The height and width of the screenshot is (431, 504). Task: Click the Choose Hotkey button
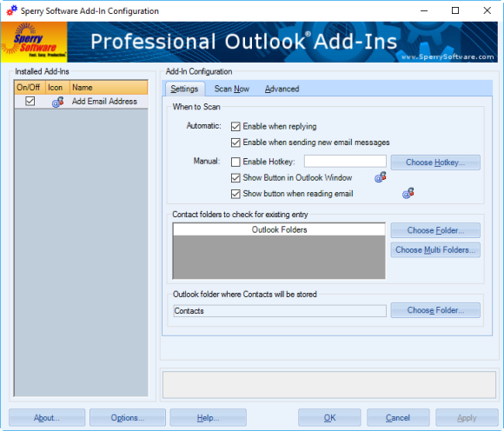pos(435,162)
